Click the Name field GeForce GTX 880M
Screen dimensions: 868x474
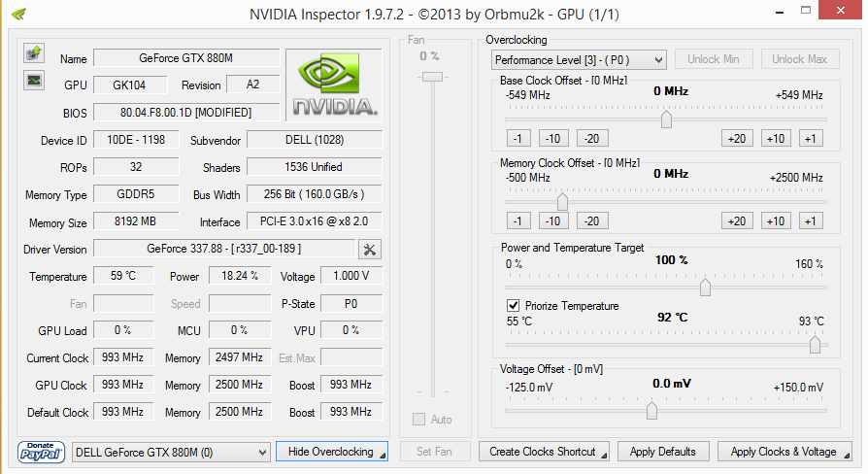(186, 58)
